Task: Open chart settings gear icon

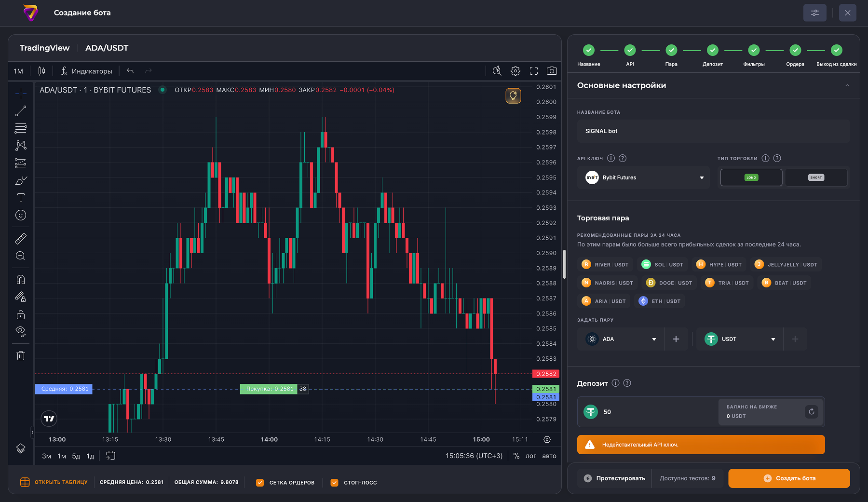Action: pyautogui.click(x=515, y=71)
